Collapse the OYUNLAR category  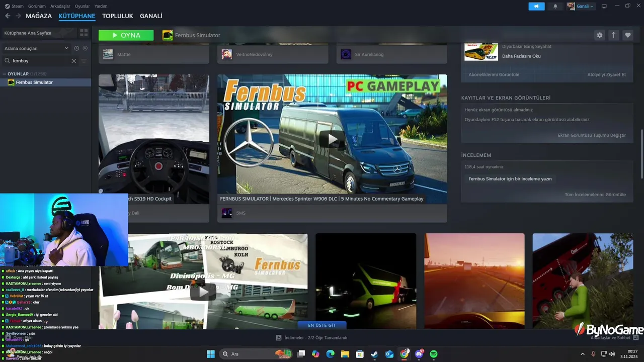pos(5,74)
